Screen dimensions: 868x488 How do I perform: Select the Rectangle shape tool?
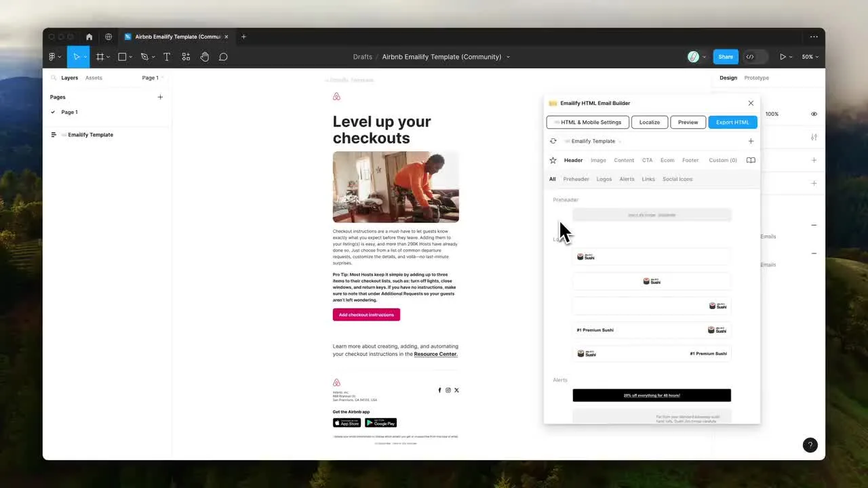point(121,56)
